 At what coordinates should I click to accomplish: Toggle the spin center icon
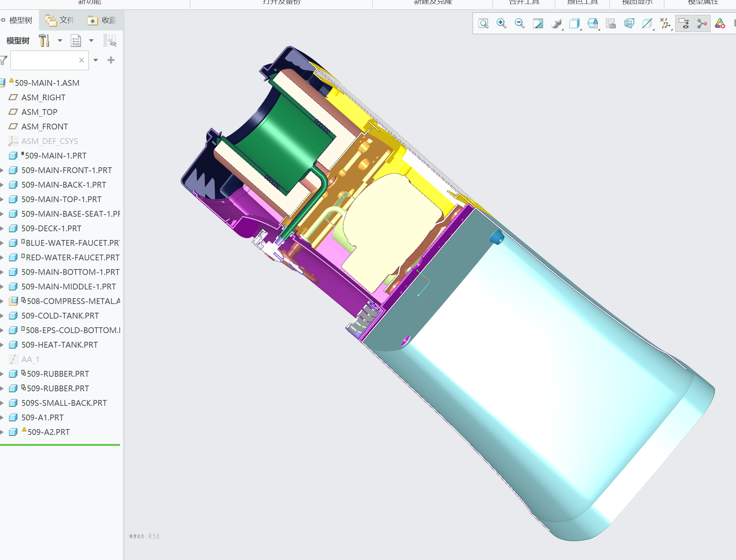(702, 24)
